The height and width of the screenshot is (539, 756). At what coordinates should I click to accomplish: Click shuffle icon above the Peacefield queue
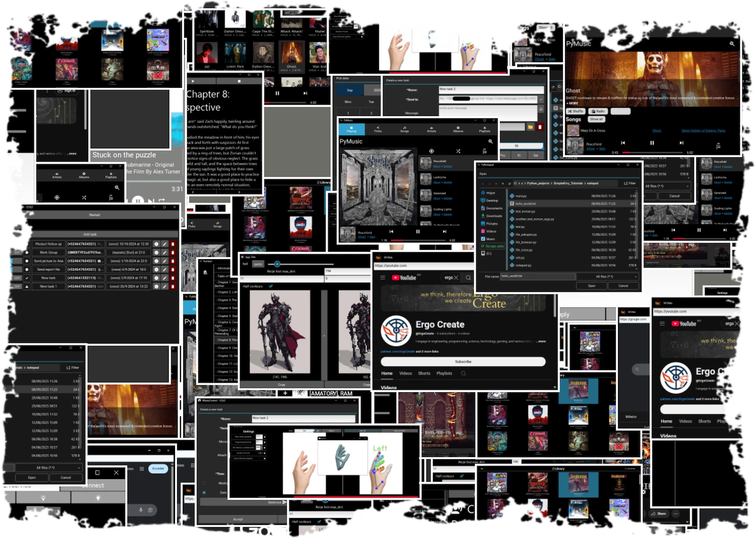click(458, 151)
